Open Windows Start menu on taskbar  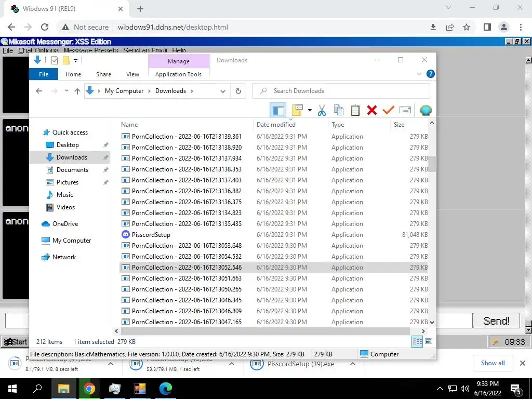12,389
